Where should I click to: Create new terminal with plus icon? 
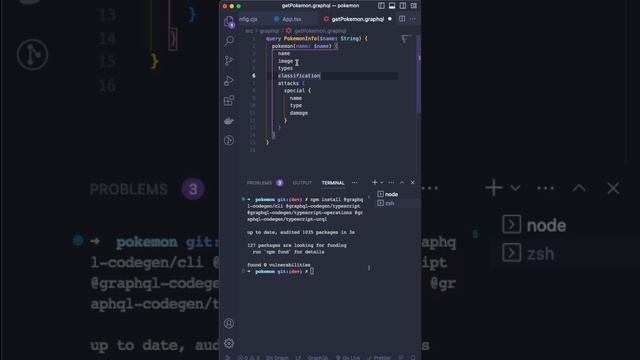click(x=374, y=182)
